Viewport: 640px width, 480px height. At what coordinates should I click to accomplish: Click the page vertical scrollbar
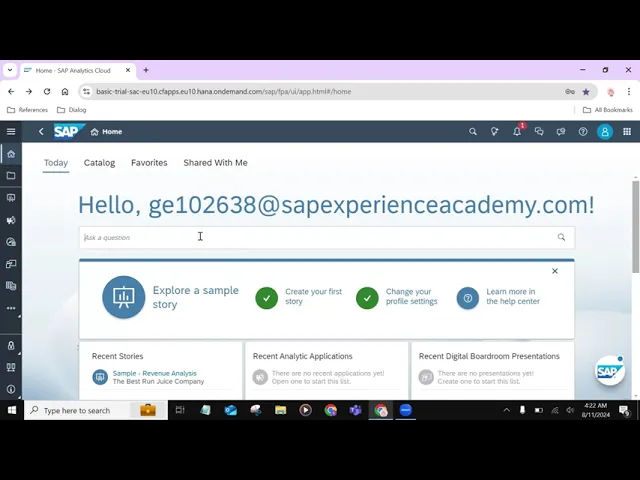(636, 227)
